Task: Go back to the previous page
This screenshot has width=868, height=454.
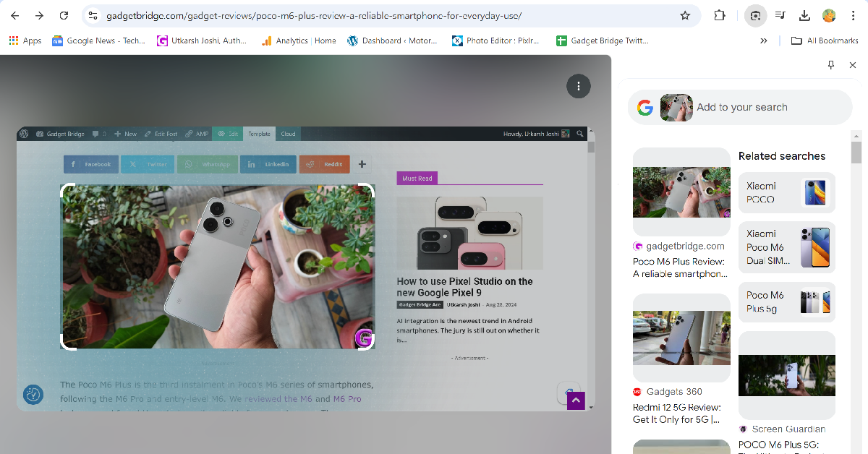Action: point(14,15)
